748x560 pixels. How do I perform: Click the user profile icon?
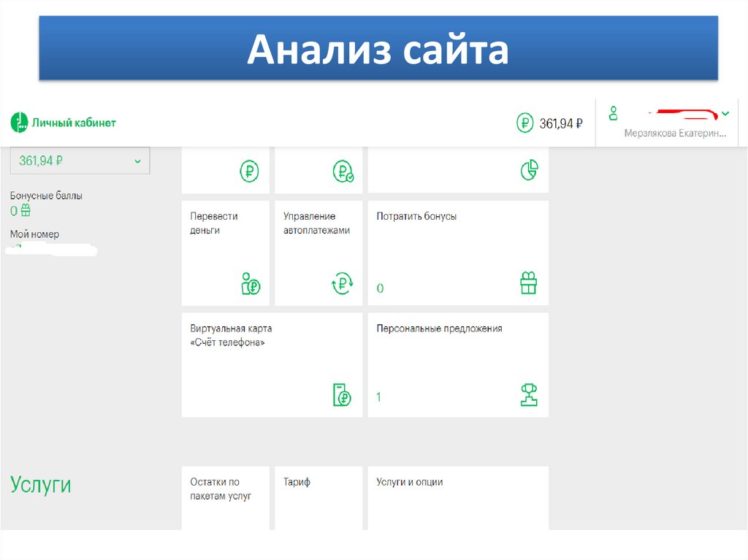614,113
